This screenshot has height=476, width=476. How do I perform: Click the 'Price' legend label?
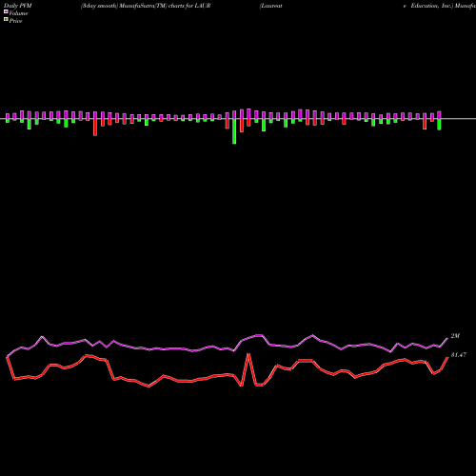coord(15,21)
